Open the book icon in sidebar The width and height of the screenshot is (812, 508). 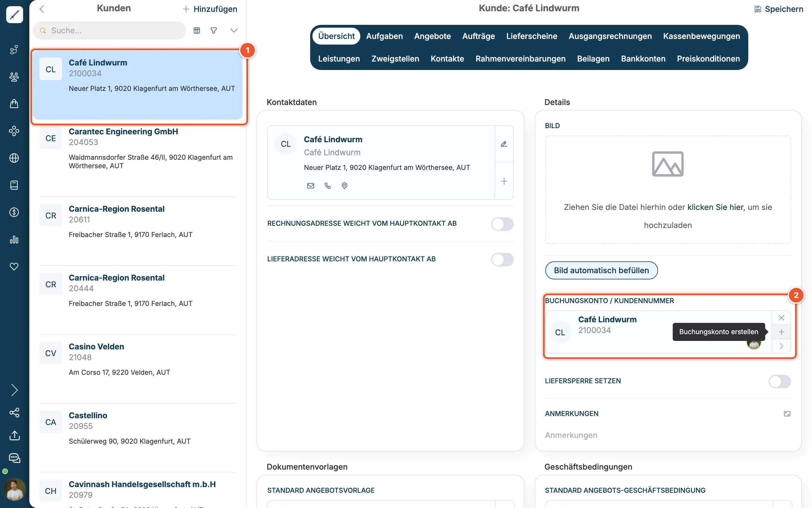pos(14,185)
